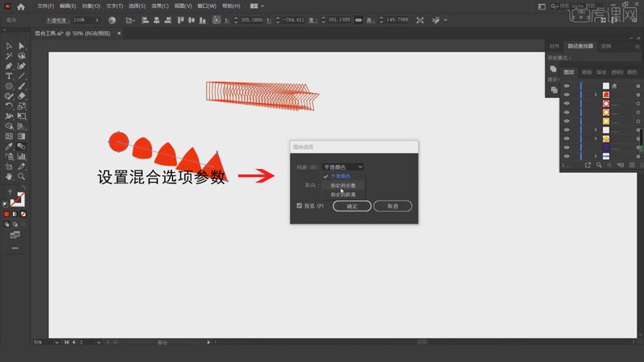Open the workspace layout switcher dropdown
644x362 pixels.
[257, 6]
